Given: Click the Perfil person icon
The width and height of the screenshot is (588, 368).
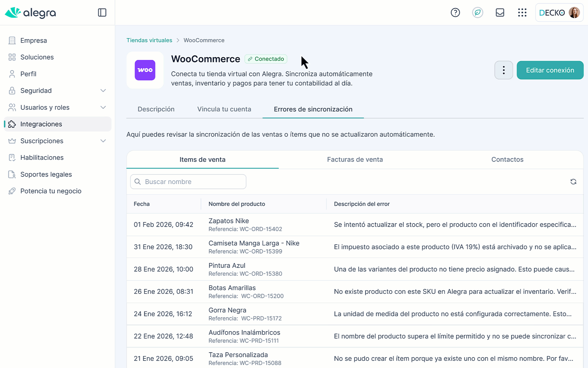Looking at the screenshot, I should pyautogui.click(x=12, y=74).
